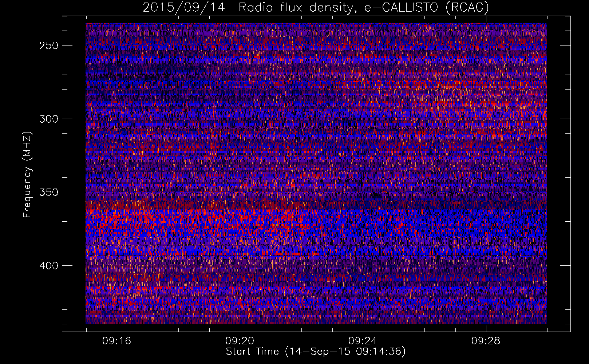Click the '400' frequency tick label
Viewport: 589px width, 364px height.
(49, 266)
